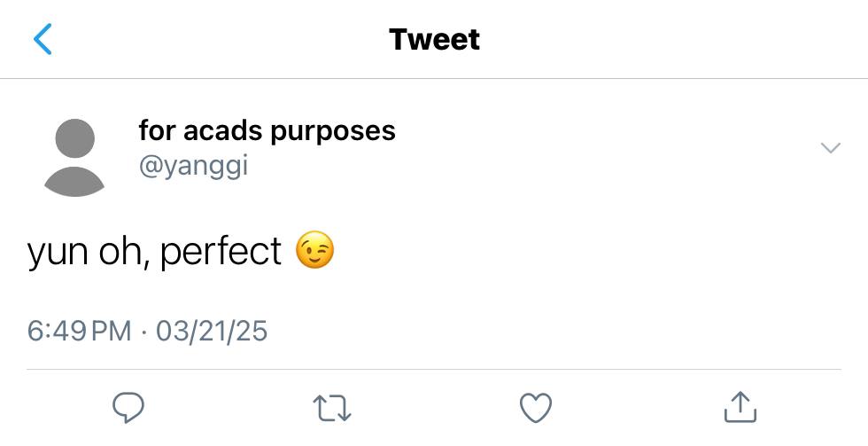Tap the share upload icon
This screenshot has height=446, width=868.
click(x=740, y=407)
